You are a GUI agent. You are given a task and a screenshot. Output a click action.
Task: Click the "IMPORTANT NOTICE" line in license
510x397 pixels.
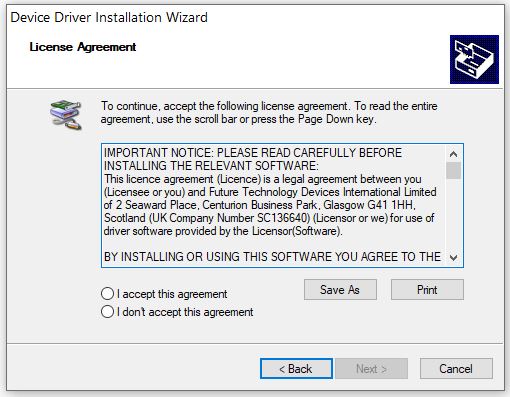[x=253, y=153]
